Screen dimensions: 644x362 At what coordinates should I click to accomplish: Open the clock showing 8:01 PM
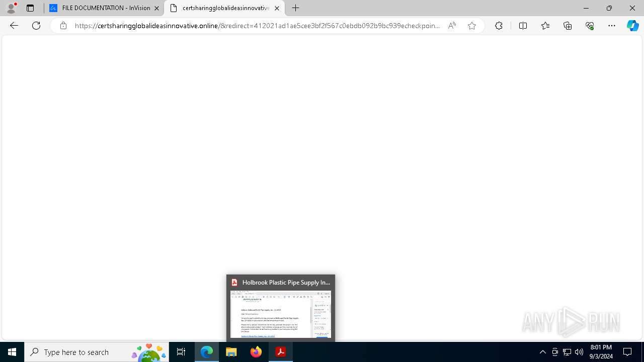[x=601, y=352]
